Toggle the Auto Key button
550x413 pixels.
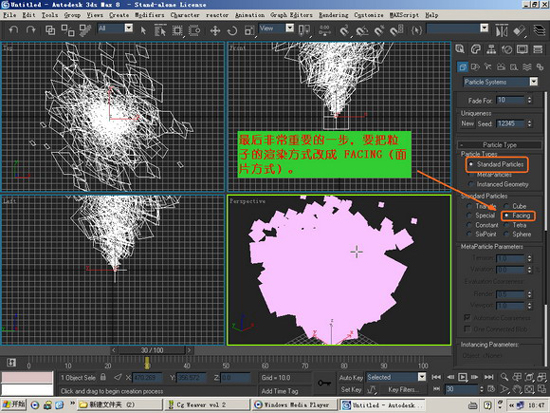click(351, 378)
